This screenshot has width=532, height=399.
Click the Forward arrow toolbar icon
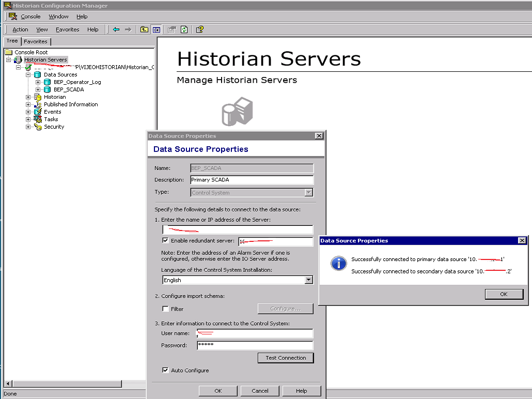(128, 29)
